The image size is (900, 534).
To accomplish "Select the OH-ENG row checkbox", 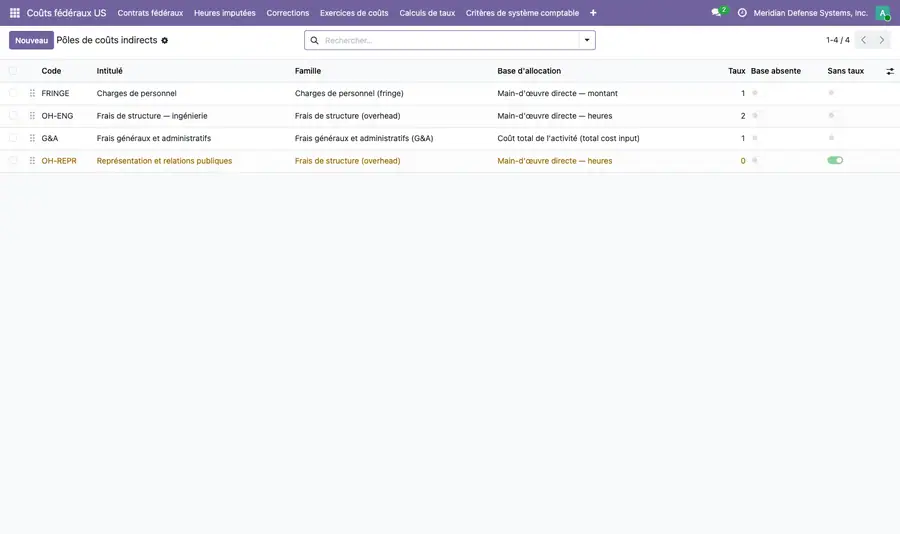I will (x=13, y=115).
